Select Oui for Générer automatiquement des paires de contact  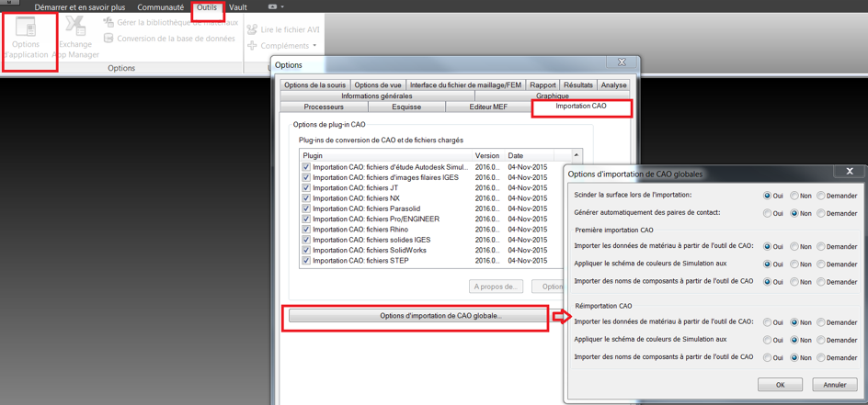(x=767, y=213)
